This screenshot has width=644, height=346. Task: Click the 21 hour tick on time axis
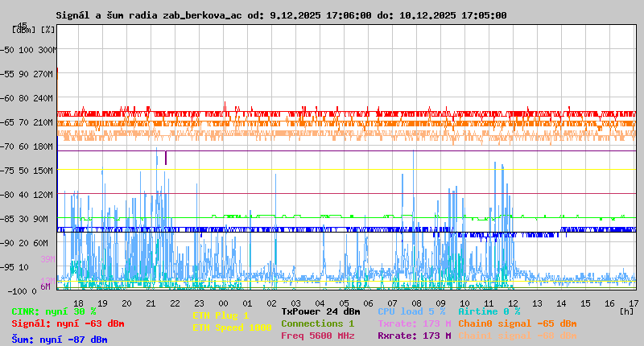click(151, 303)
